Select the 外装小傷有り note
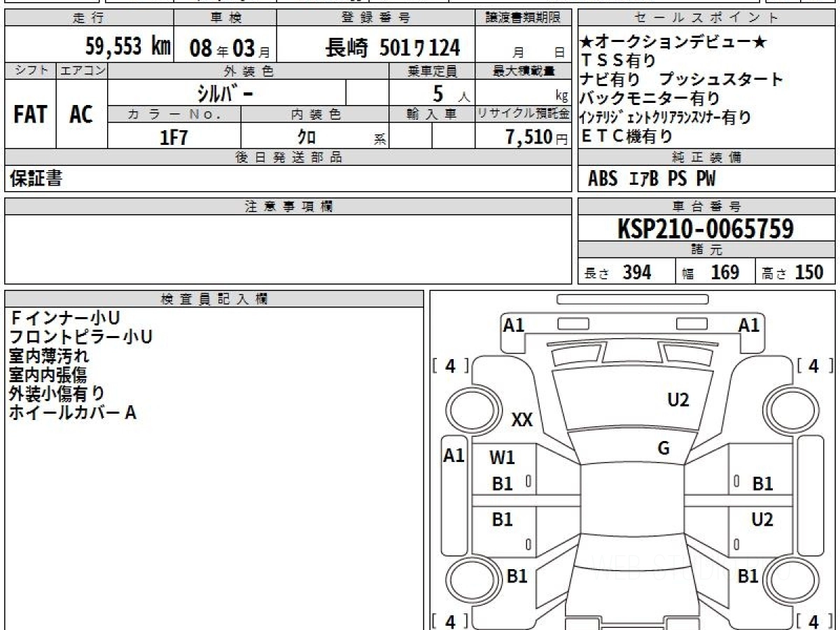Image resolution: width=840 pixels, height=630 pixels. (x=57, y=393)
